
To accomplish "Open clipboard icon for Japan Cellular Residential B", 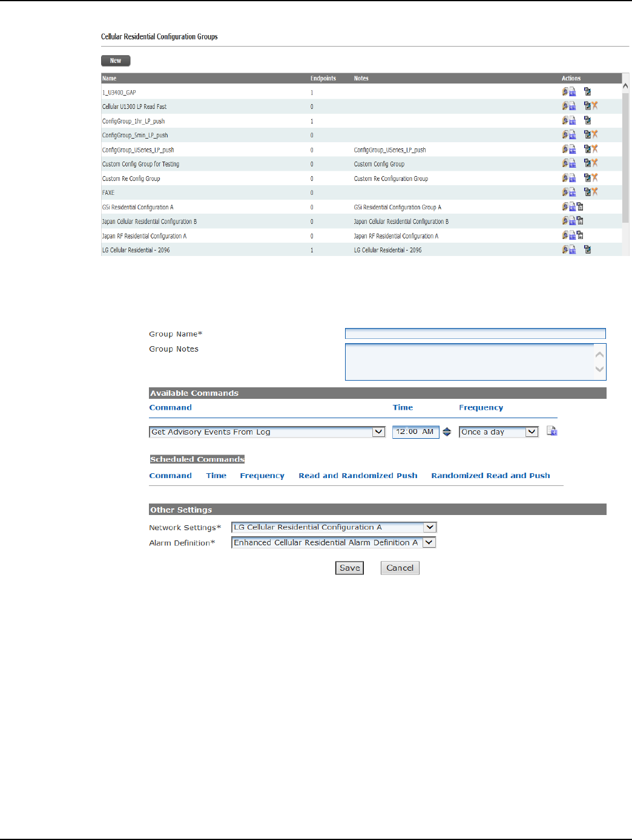I will pos(580,221).
